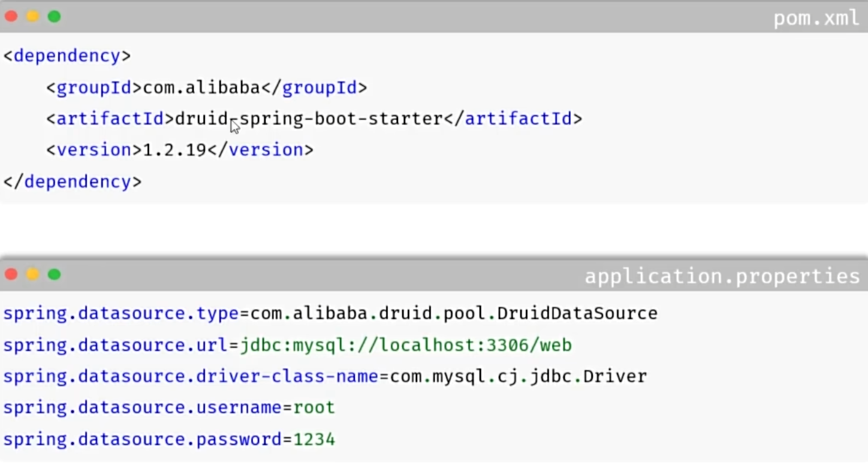The height and width of the screenshot is (463, 868).
Task: Click the username value root
Action: coord(314,408)
